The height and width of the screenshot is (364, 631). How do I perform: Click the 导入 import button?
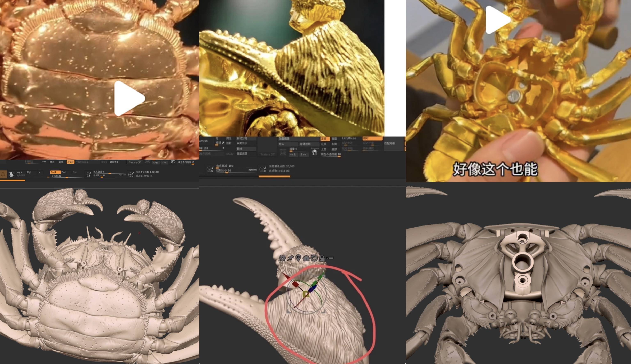tap(287, 144)
